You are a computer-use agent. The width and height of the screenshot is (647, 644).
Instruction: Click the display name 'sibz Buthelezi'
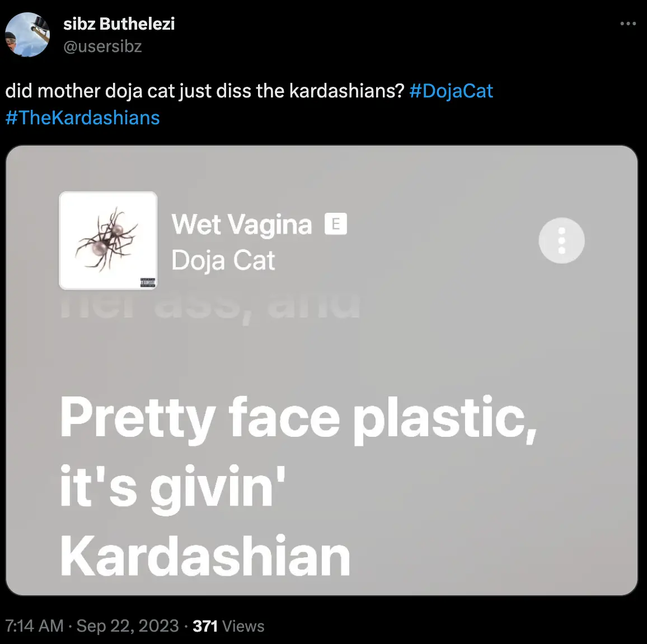point(120,24)
